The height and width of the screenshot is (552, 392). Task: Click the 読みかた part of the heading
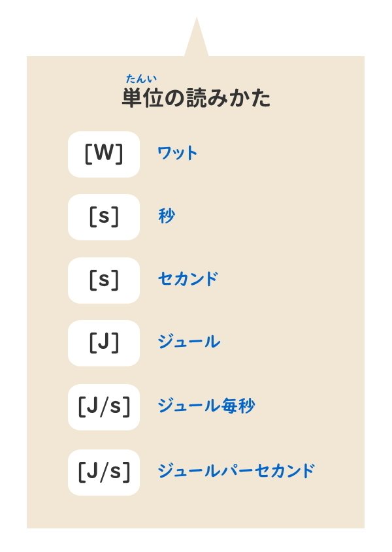pos(229,98)
